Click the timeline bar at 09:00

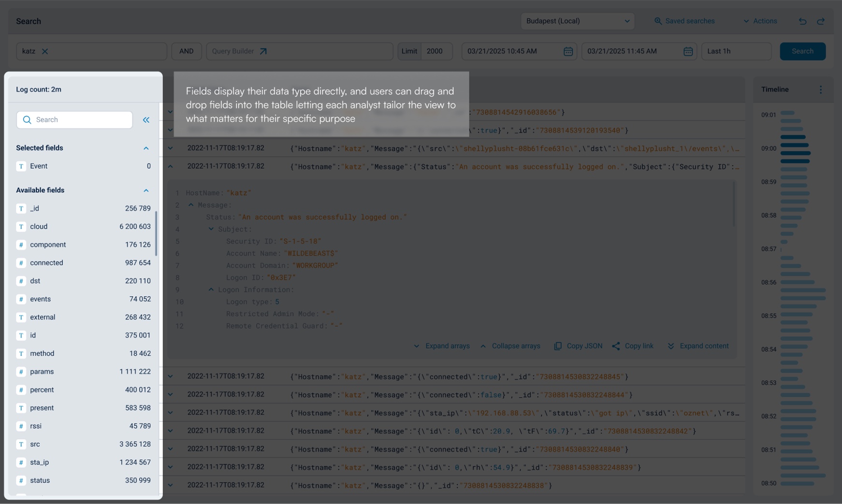coord(795,145)
